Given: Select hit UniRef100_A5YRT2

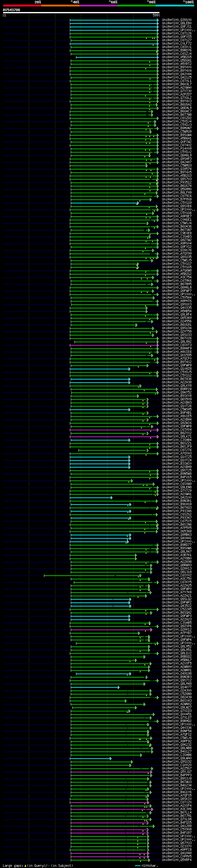Looking at the screenshot, I should pos(177,64).
